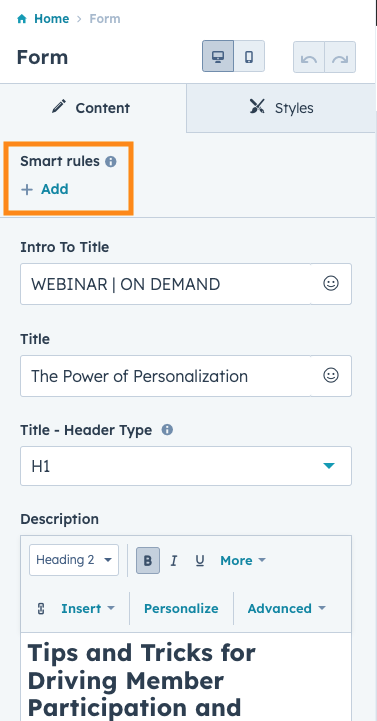Viewport: 377px width, 721px height.
Task: Click the Title Header Type info icon
Action: click(167, 430)
